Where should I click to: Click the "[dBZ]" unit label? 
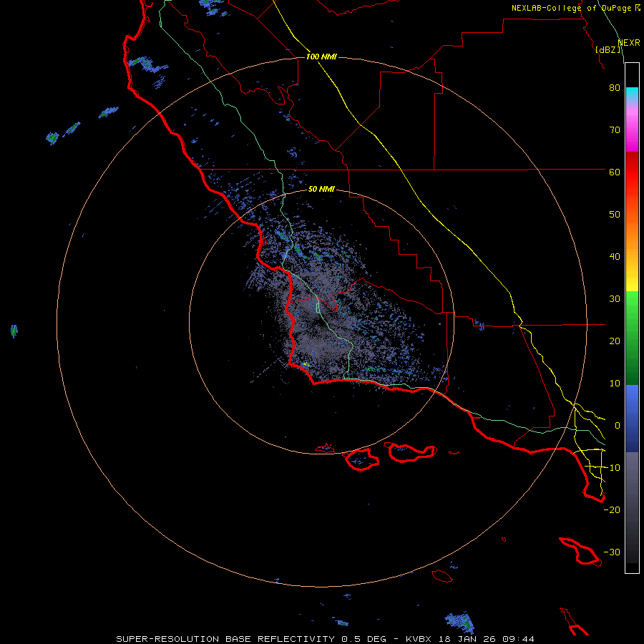tap(608, 49)
